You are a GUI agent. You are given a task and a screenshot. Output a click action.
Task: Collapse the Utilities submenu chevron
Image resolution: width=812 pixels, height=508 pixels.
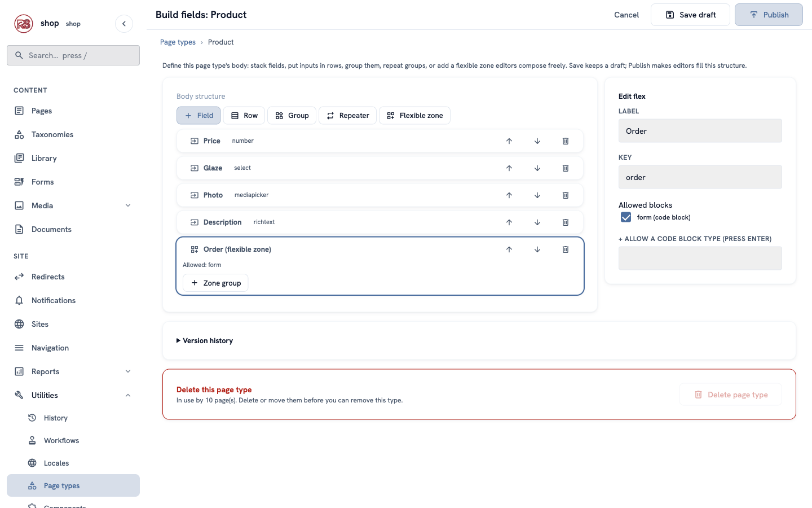point(128,395)
